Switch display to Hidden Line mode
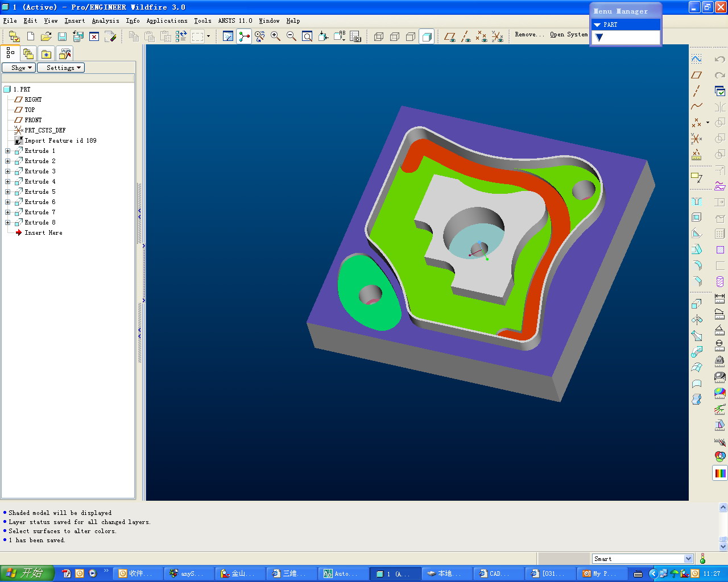 click(x=395, y=36)
